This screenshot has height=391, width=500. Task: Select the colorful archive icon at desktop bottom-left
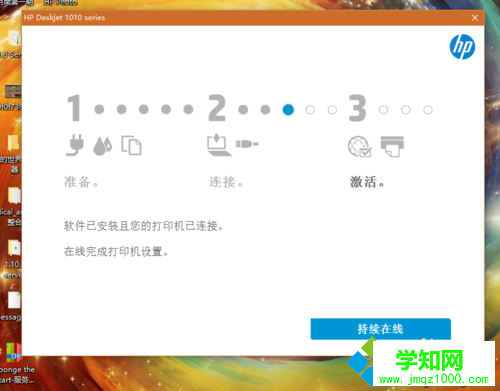pos(14,353)
